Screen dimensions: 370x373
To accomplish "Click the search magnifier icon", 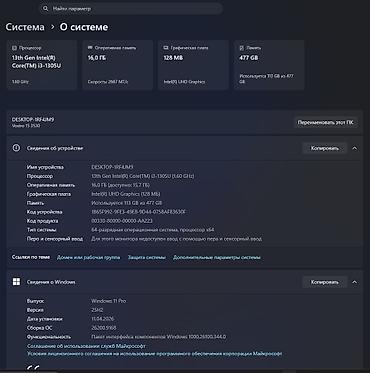I will point(46,9).
